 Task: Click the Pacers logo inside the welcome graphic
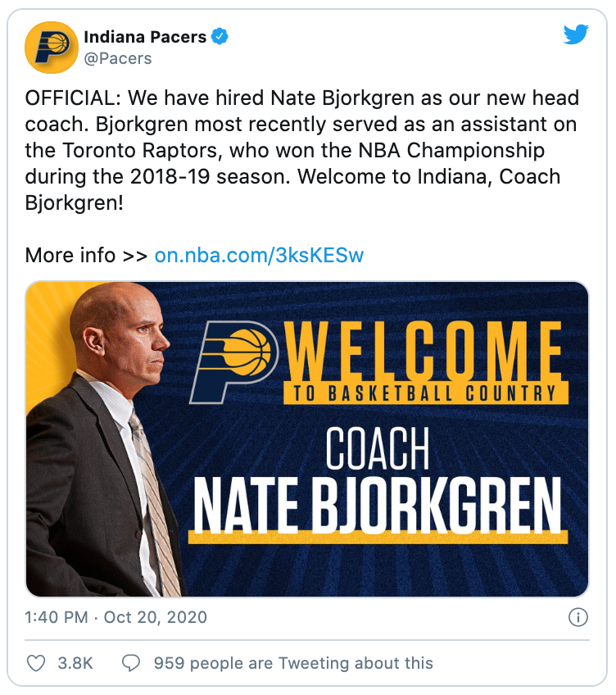coord(235,358)
